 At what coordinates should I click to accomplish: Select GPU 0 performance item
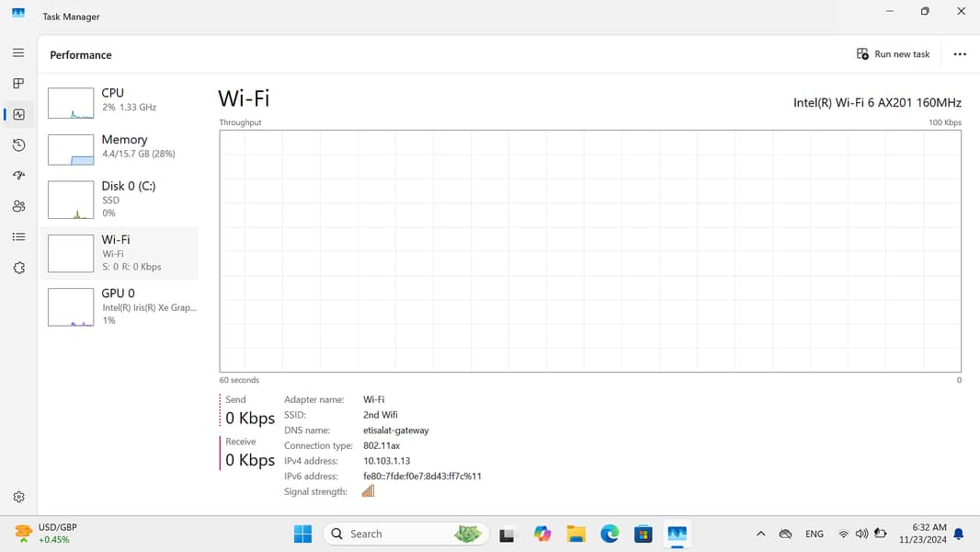[120, 306]
